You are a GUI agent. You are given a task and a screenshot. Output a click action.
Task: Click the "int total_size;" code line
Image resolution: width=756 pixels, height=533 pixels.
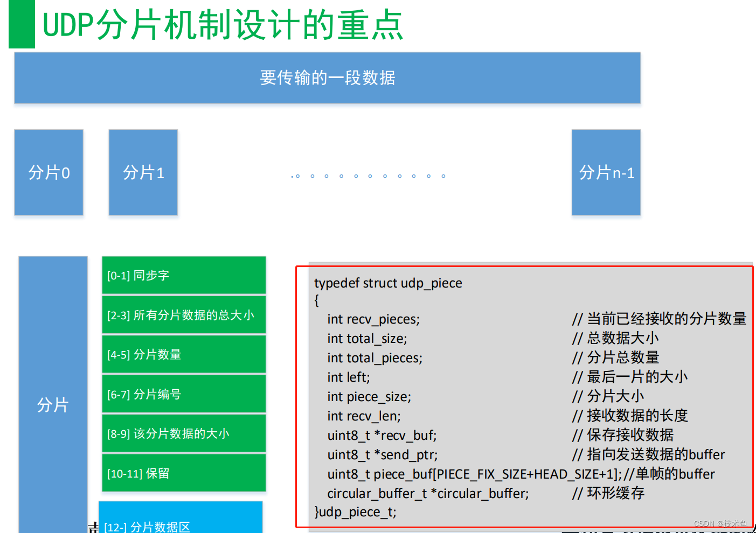pyautogui.click(x=367, y=339)
